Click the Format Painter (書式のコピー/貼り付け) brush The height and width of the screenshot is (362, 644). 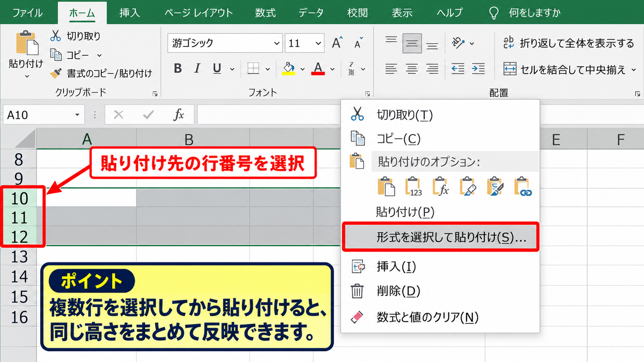coord(56,73)
